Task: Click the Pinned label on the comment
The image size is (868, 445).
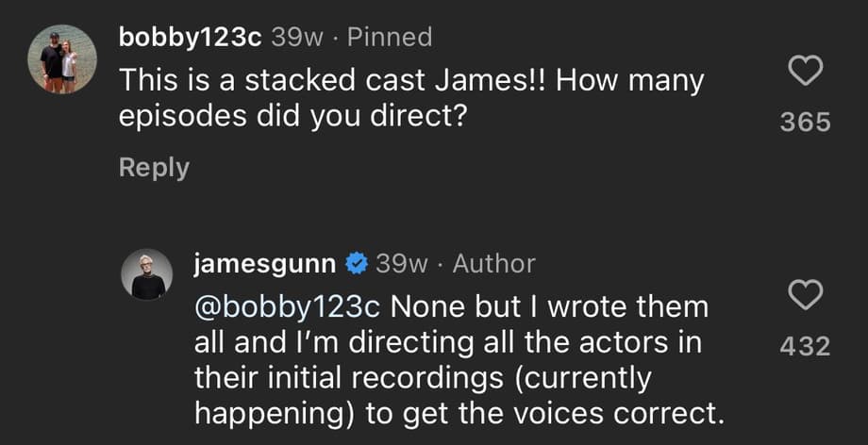Action: click(x=390, y=37)
